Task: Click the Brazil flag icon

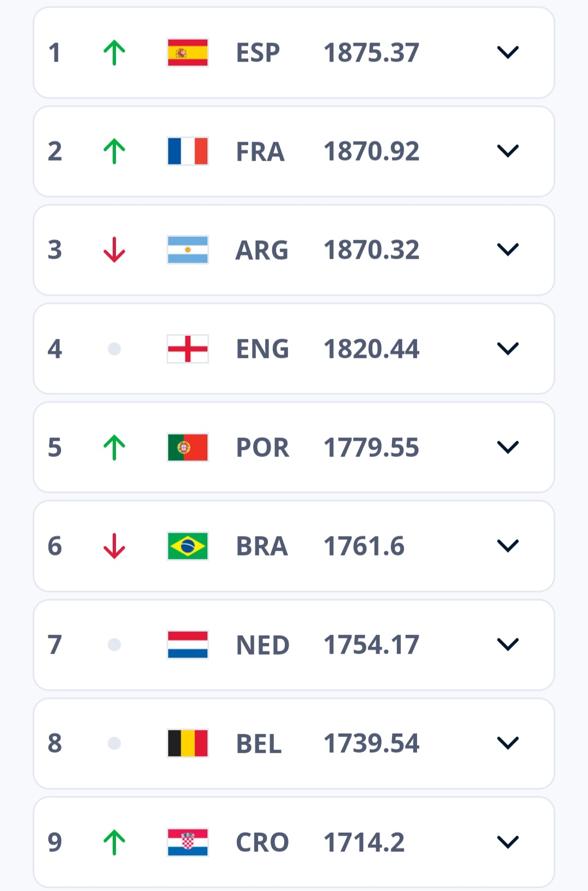Action: click(188, 546)
